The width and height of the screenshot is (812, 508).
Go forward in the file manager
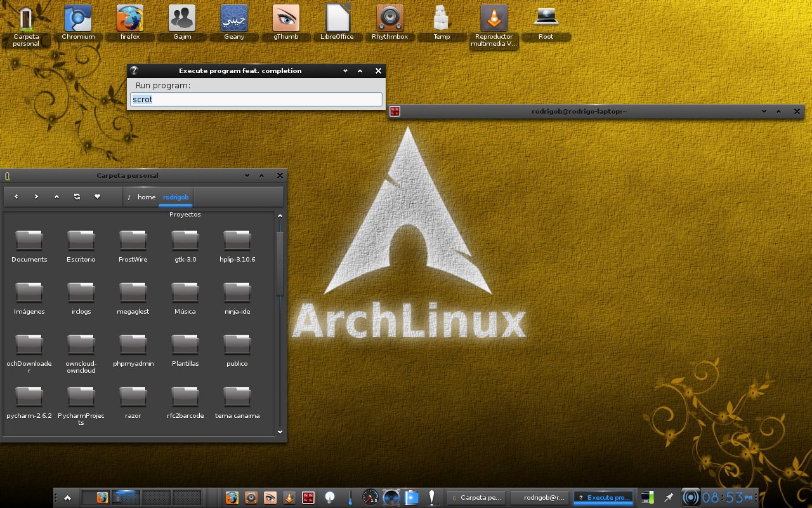pos(37,197)
